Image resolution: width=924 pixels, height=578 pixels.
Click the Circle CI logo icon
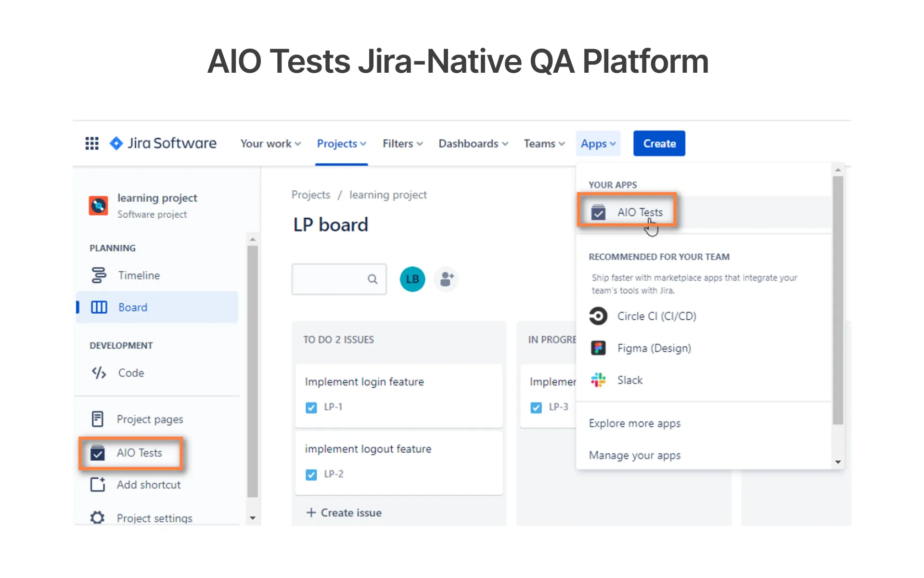(x=598, y=316)
